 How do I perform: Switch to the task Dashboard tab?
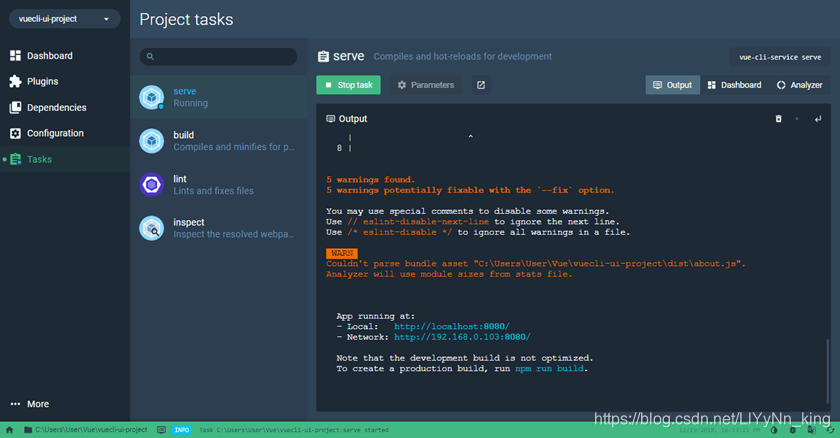click(x=734, y=85)
